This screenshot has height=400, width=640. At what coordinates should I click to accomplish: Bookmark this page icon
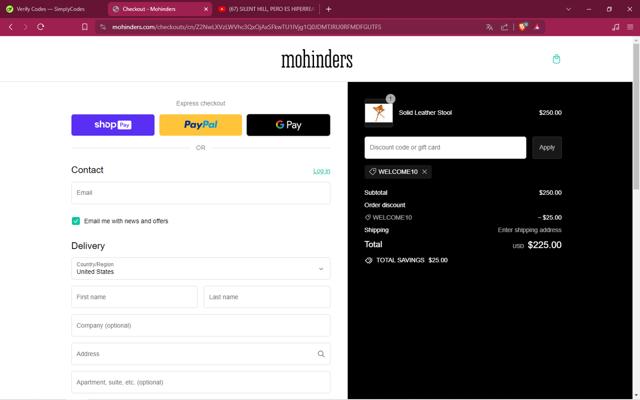click(x=84, y=27)
